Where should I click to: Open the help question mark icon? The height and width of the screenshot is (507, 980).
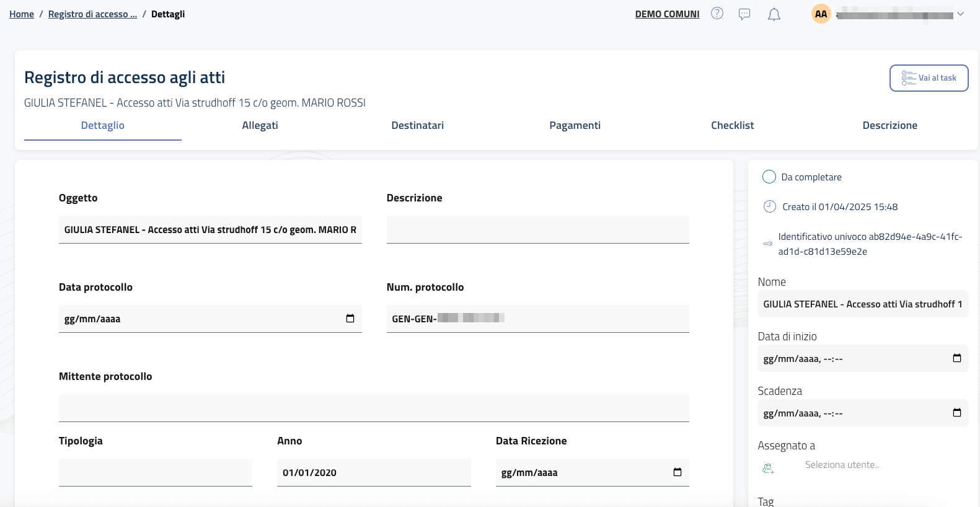[x=717, y=14]
